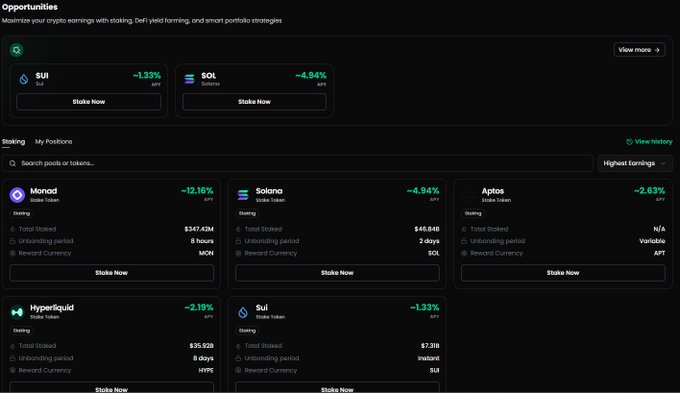Click the Reward Currency icon on Hyperliquid card
This screenshot has height=393, width=680.
tap(13, 370)
